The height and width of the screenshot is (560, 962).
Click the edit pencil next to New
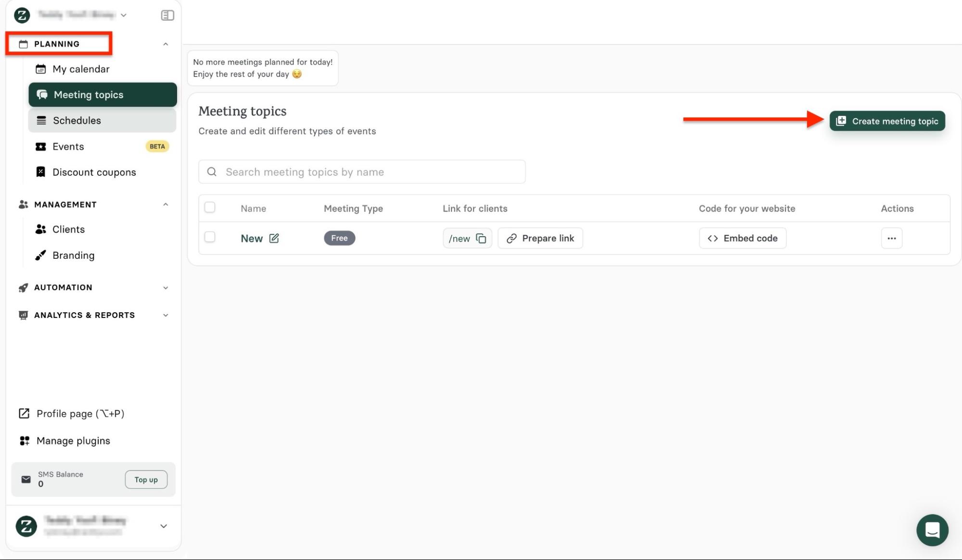274,238
